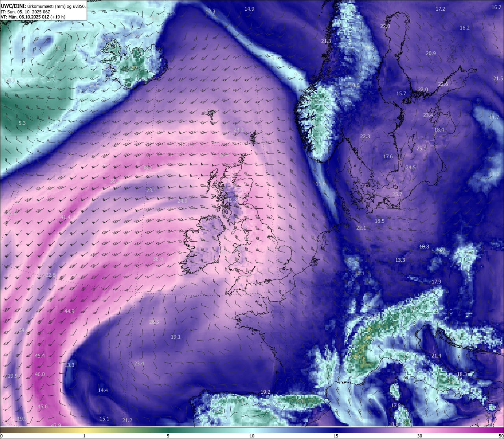This screenshot has height=439, width=504.
Task: Click the 26.3 value label
Action: (x=154, y=322)
